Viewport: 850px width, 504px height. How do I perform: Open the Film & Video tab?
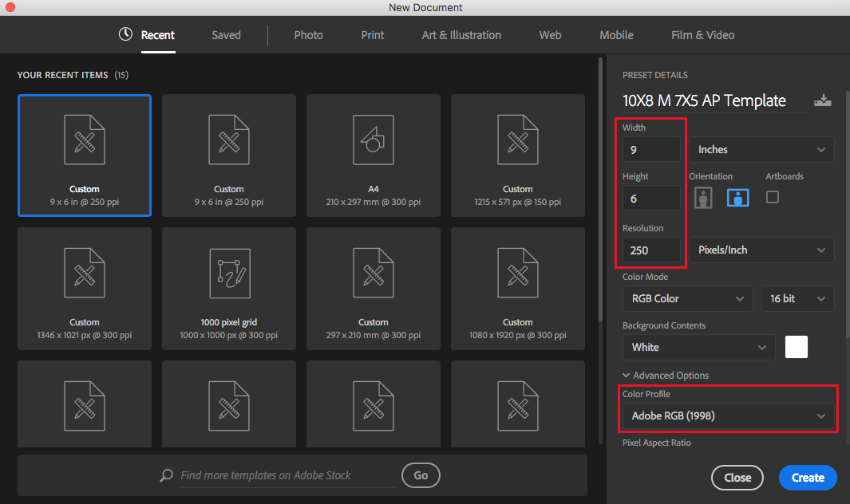[702, 35]
